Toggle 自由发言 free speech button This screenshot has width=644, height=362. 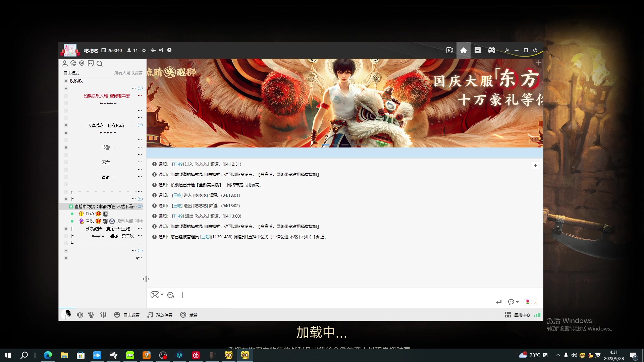tap(127, 315)
